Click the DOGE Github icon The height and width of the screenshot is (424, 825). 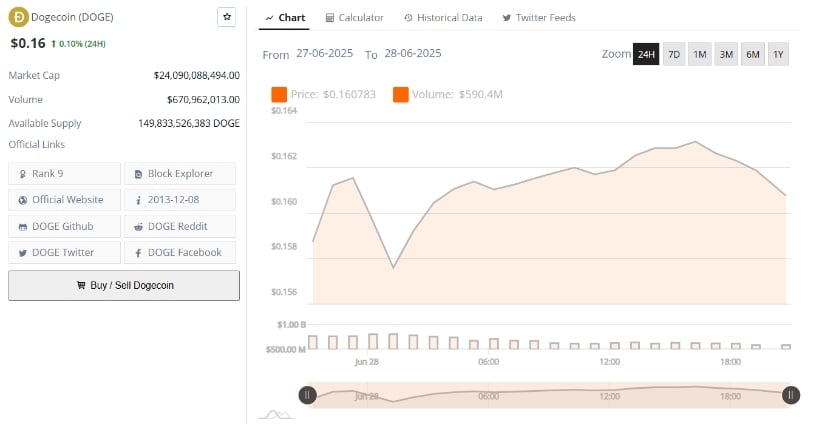pos(23,227)
